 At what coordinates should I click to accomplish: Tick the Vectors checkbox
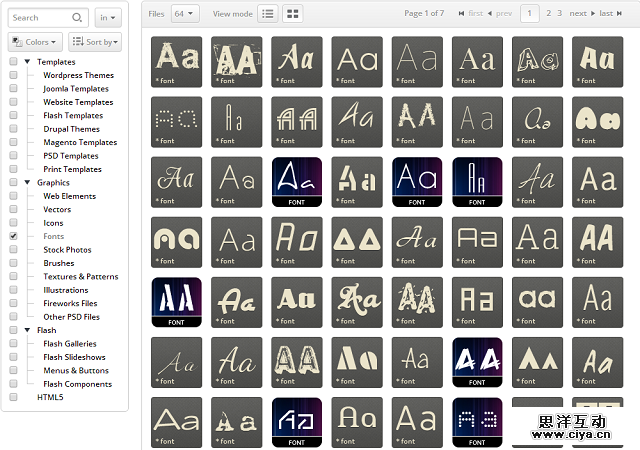tap(13, 209)
